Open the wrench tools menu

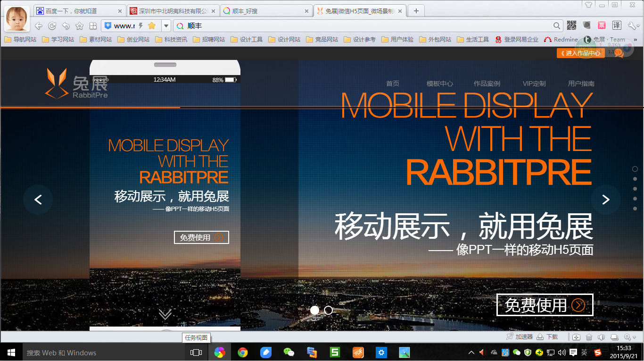[x=633, y=25]
